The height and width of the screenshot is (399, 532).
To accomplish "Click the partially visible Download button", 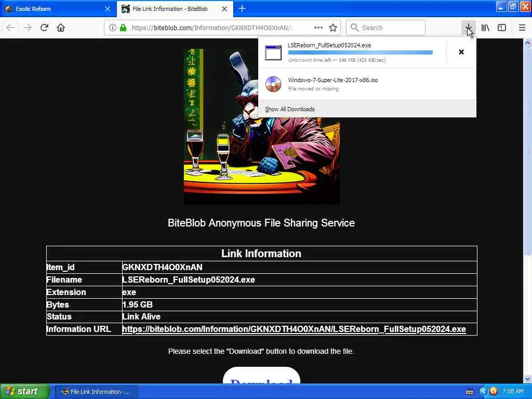I will click(x=261, y=376).
